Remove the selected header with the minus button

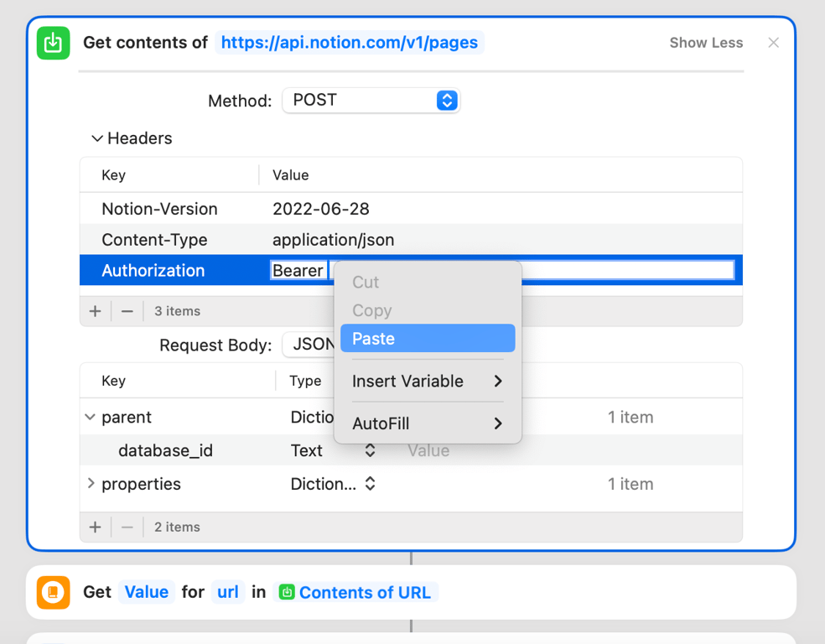point(127,310)
